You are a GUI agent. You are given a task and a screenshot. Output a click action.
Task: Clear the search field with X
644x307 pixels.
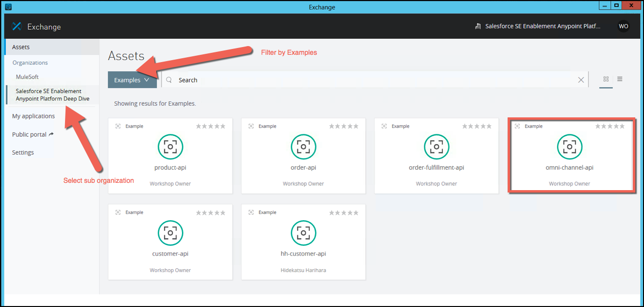(581, 80)
